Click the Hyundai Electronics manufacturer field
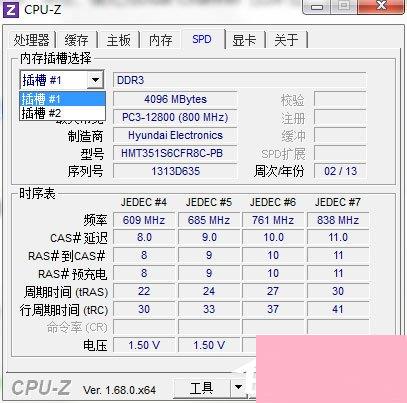 (x=175, y=135)
